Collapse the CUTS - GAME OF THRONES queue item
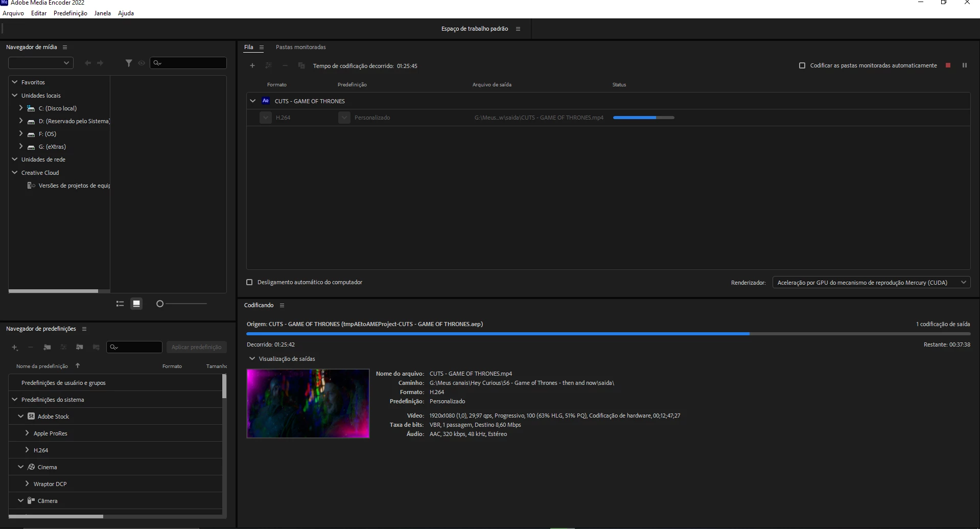The width and height of the screenshot is (980, 529). [x=252, y=101]
